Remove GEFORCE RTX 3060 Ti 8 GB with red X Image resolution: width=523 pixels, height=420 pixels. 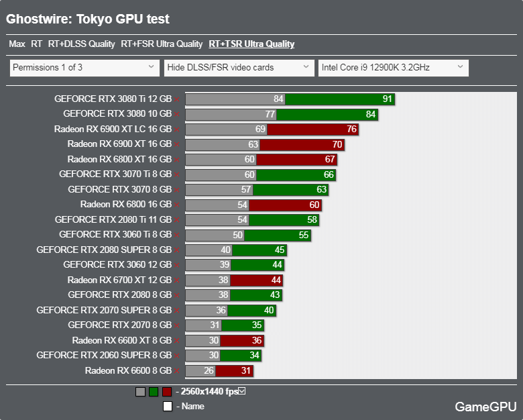coord(177,235)
